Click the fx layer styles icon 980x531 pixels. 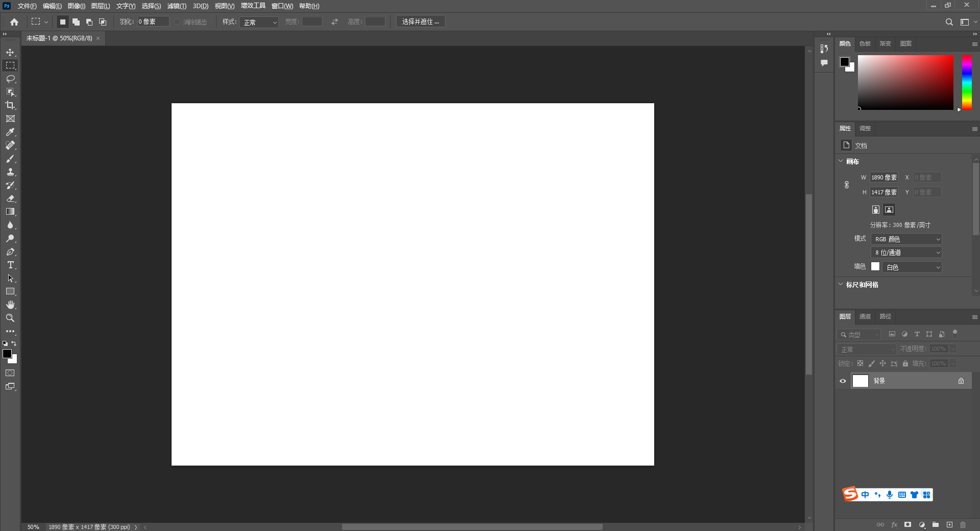(894, 525)
